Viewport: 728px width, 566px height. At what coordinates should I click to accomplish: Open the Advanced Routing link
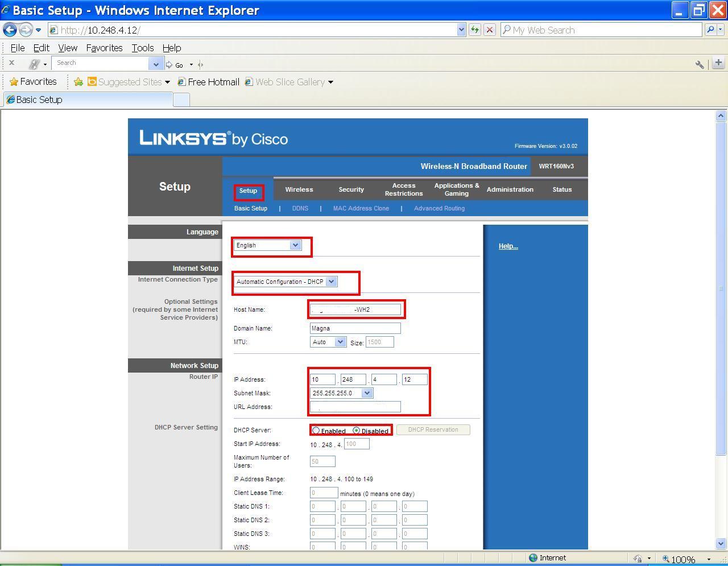439,208
